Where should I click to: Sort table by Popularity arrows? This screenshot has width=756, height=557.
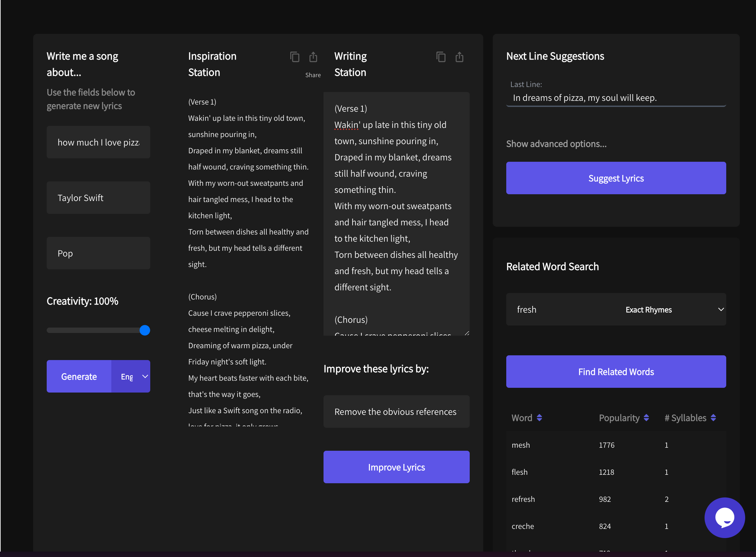(646, 418)
